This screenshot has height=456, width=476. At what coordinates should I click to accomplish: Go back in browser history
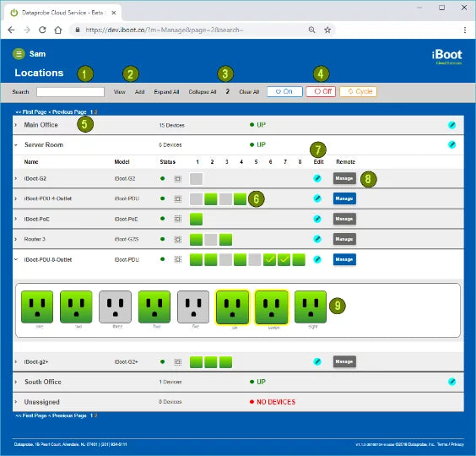tap(11, 30)
